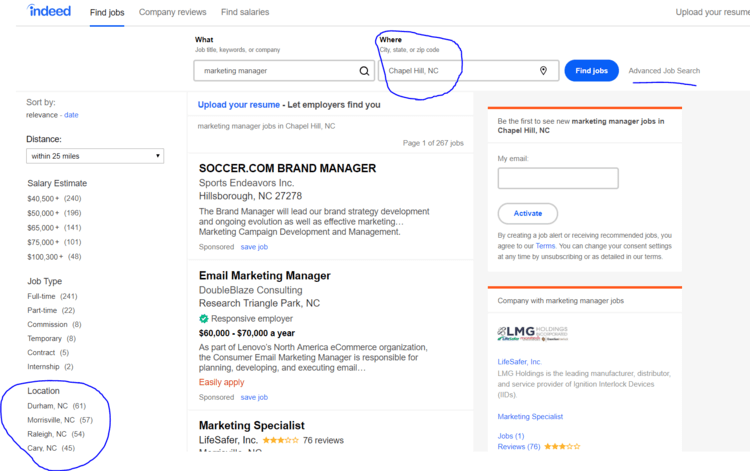Click the star rating next to LifeSafer 76 reviews
The image size is (750, 471).
pyautogui.click(x=280, y=440)
